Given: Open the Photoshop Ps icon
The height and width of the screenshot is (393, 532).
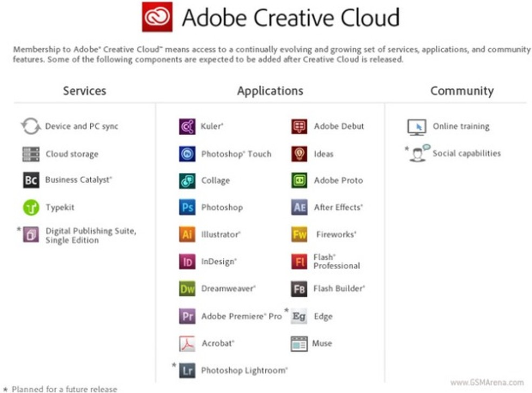Looking at the screenshot, I should (x=187, y=208).
